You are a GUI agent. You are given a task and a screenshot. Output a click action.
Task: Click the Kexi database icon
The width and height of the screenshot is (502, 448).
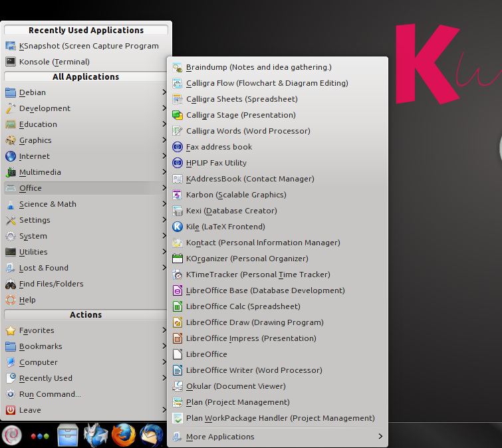click(x=178, y=211)
